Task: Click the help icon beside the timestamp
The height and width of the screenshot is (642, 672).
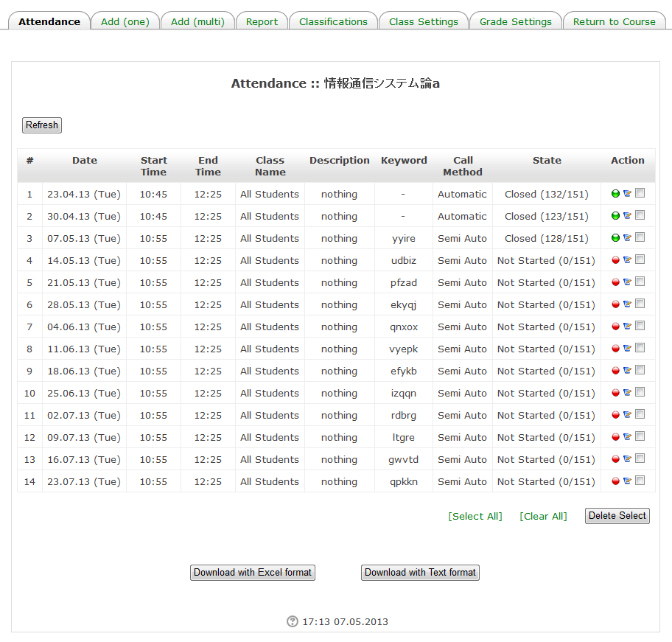Action: pyautogui.click(x=293, y=621)
